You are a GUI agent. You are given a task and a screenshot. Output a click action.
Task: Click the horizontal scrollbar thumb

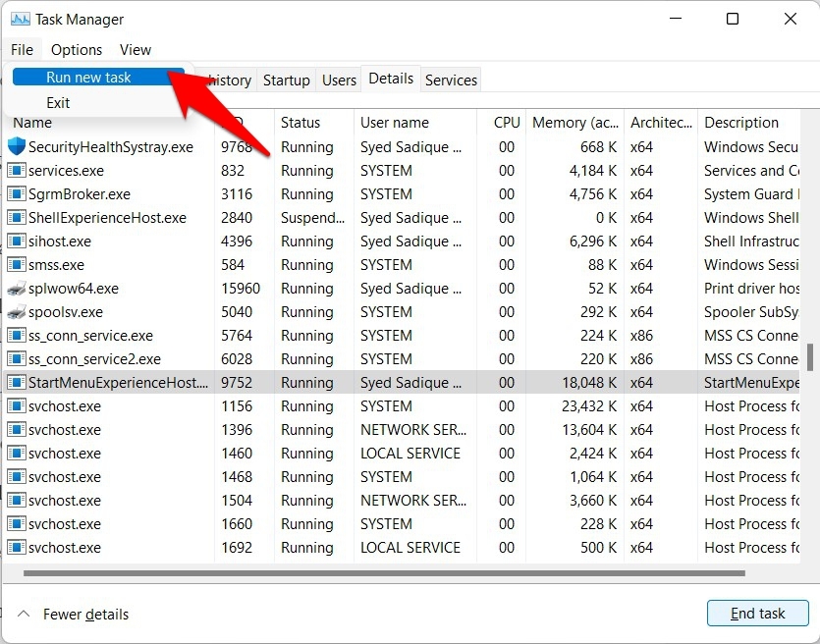(x=384, y=573)
